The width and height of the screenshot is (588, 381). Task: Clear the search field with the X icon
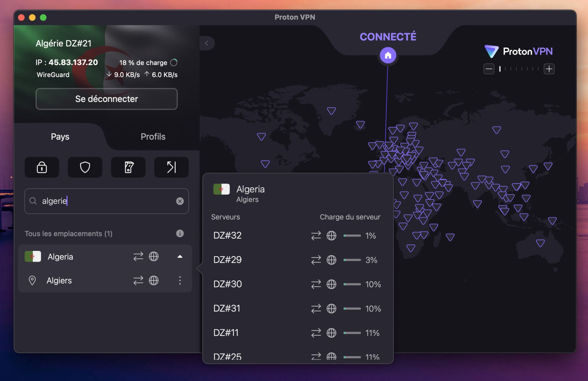click(x=180, y=201)
